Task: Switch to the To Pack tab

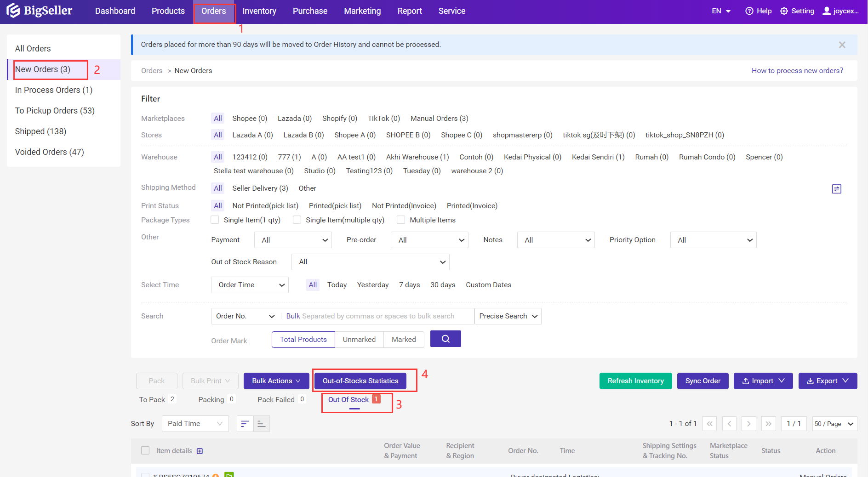Action: coord(157,400)
